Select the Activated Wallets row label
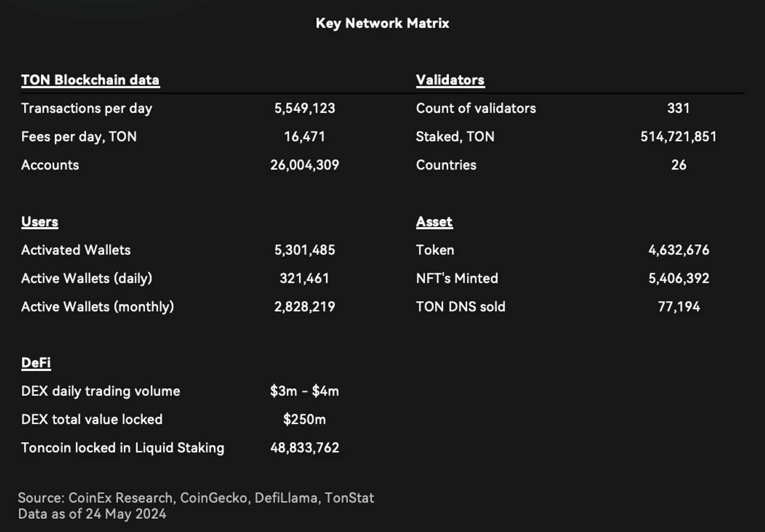765x532 pixels. click(76, 250)
